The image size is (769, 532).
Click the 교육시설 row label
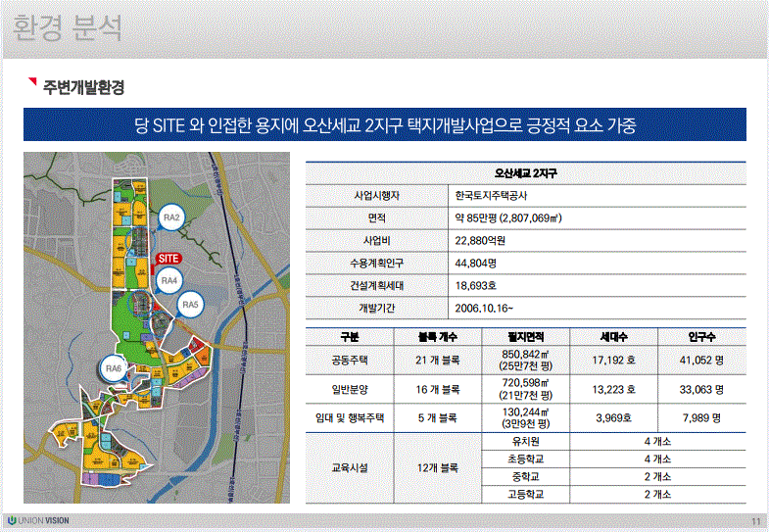(349, 468)
